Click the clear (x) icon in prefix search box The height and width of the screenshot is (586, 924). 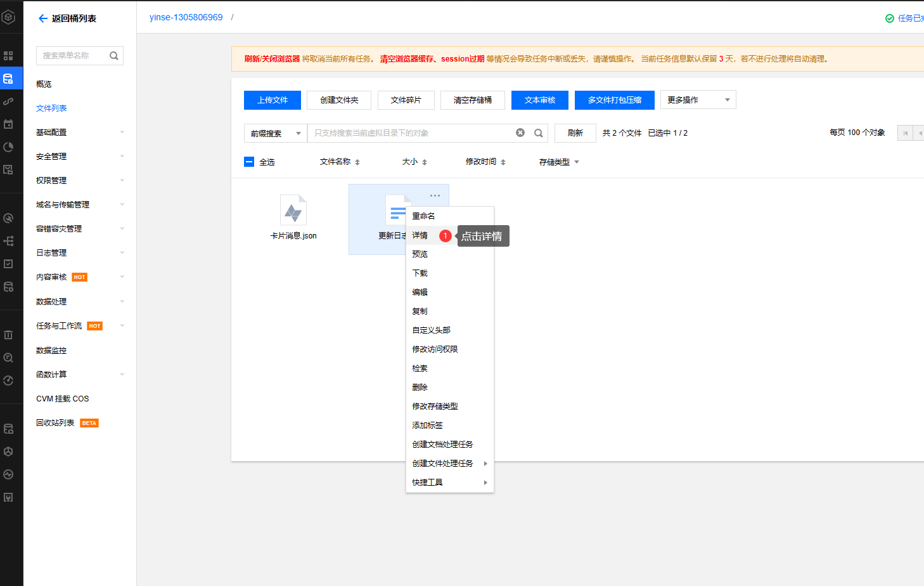(x=520, y=133)
